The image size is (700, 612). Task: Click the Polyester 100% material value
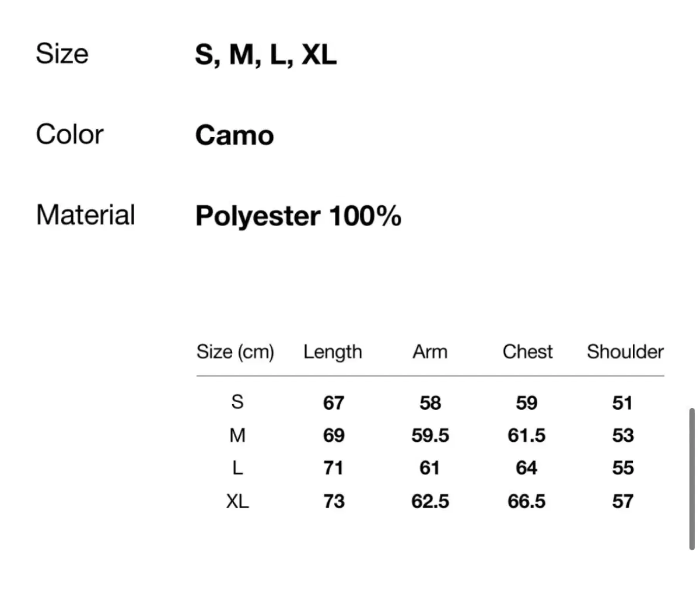click(298, 216)
